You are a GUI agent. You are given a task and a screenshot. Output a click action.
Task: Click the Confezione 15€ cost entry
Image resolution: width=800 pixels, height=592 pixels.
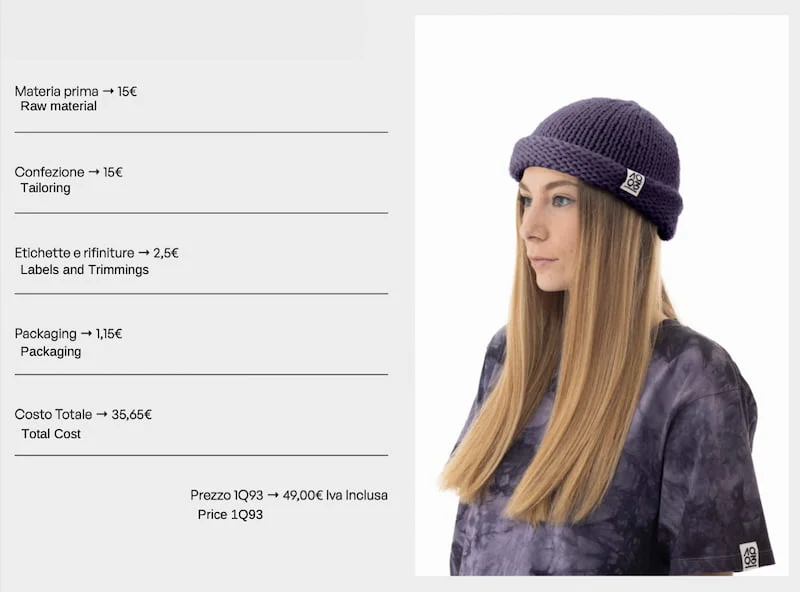click(x=69, y=172)
